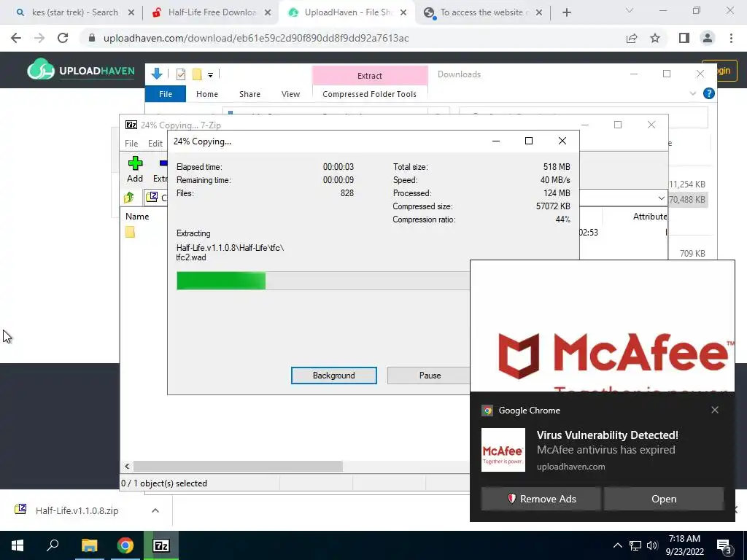The height and width of the screenshot is (560, 747).
Task: Expand the download item options chevron
Action: click(x=155, y=510)
